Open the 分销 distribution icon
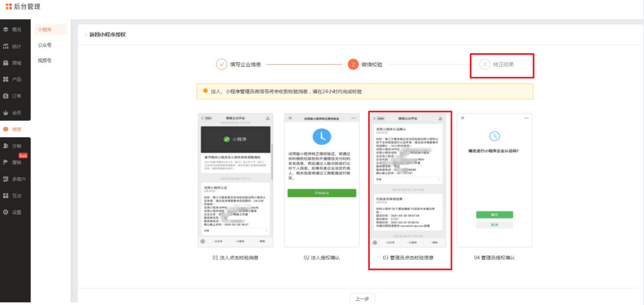644x305 pixels. 6,146
